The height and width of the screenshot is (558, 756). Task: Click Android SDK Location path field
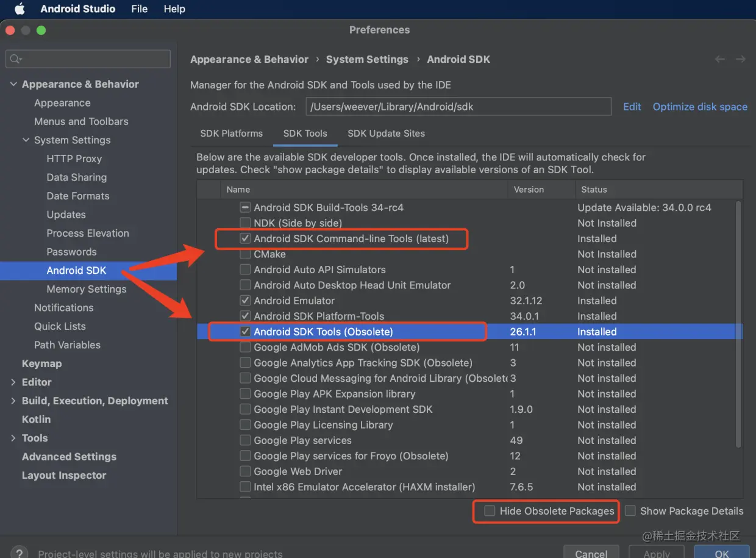coord(458,106)
